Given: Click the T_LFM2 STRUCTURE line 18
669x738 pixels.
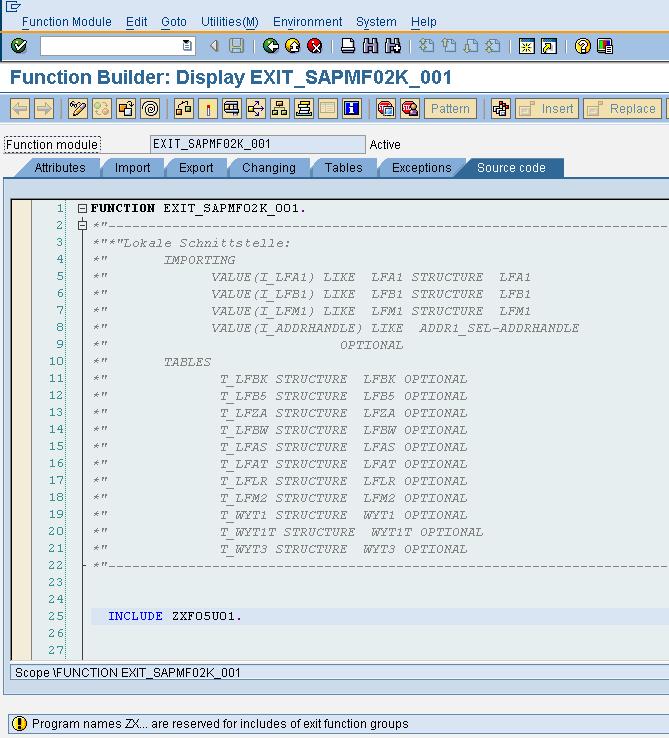Looking at the screenshot, I should coord(343,498).
